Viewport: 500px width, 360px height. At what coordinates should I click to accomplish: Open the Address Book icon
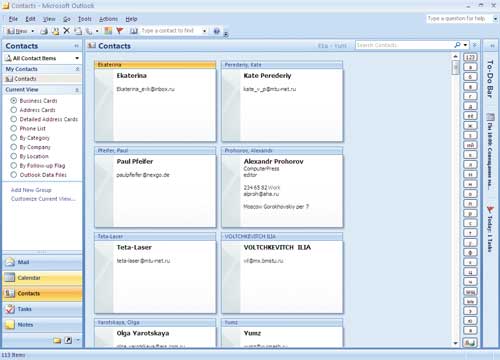pyautogui.click(x=134, y=31)
